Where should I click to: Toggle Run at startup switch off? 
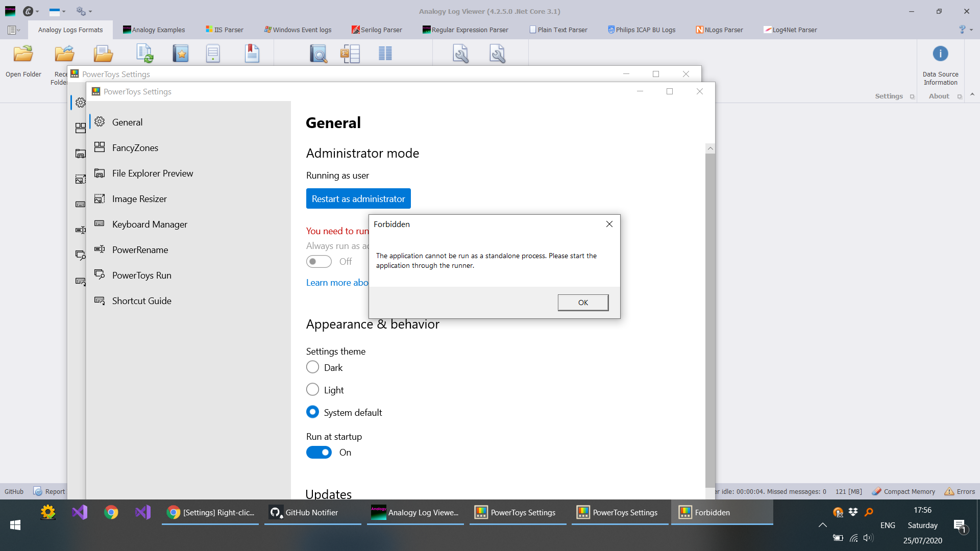click(x=319, y=453)
